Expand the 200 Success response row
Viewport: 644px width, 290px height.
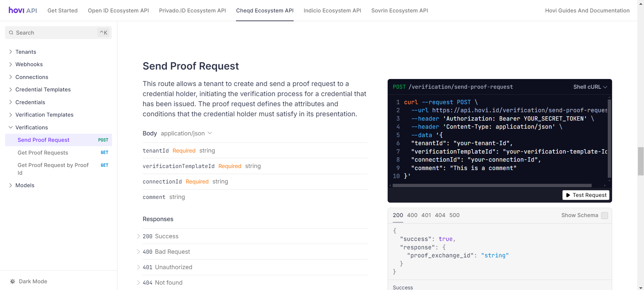(x=139, y=236)
